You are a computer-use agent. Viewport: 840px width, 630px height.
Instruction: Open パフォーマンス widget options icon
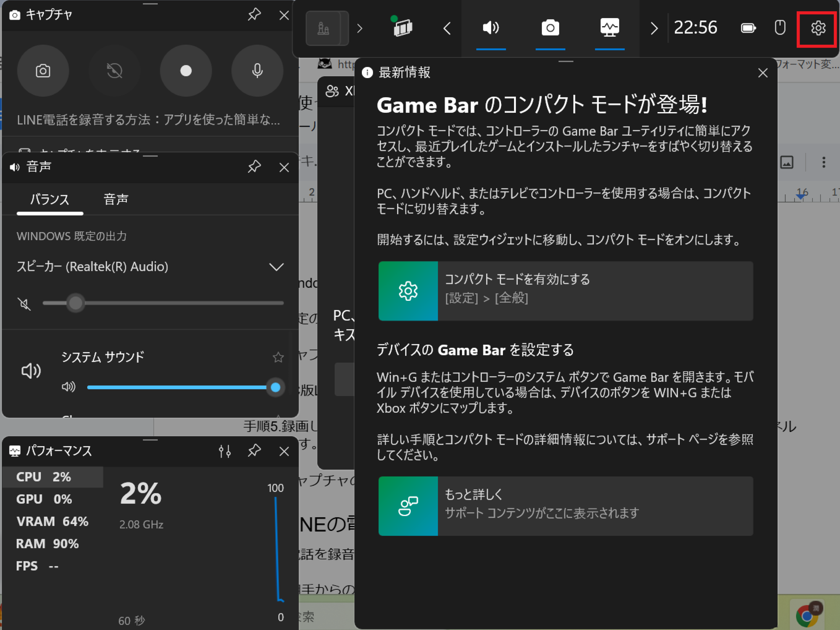[225, 451]
